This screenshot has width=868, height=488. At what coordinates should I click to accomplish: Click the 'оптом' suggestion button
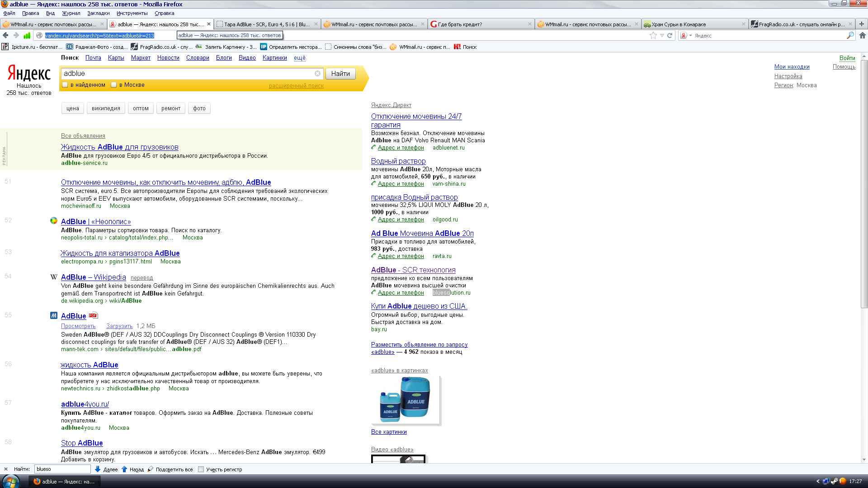pyautogui.click(x=141, y=108)
